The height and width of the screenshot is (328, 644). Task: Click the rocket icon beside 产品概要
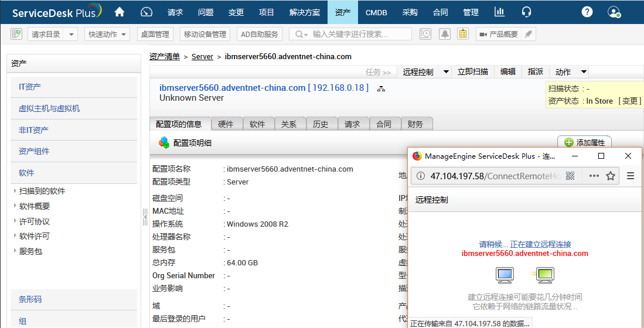(529, 35)
